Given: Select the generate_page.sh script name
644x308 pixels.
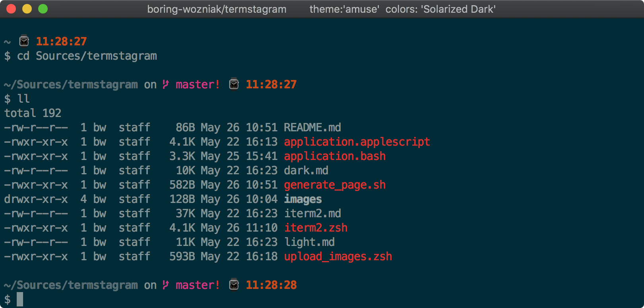Looking at the screenshot, I should (x=334, y=185).
